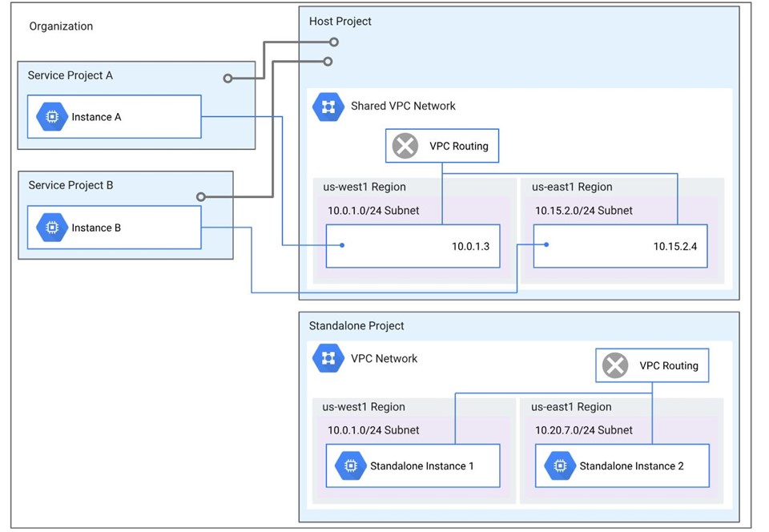Select the Standalone Project heading

click(356, 326)
